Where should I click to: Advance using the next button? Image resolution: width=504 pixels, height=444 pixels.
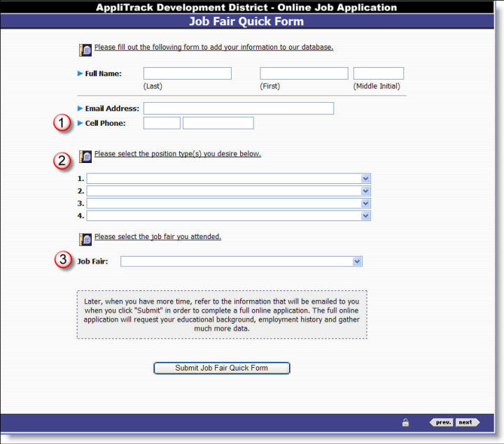click(x=467, y=422)
